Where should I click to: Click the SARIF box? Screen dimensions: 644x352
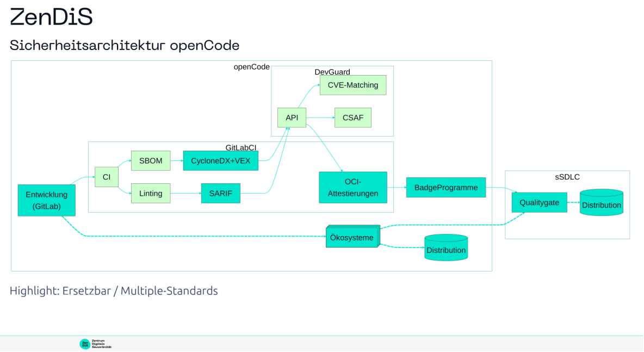click(220, 193)
